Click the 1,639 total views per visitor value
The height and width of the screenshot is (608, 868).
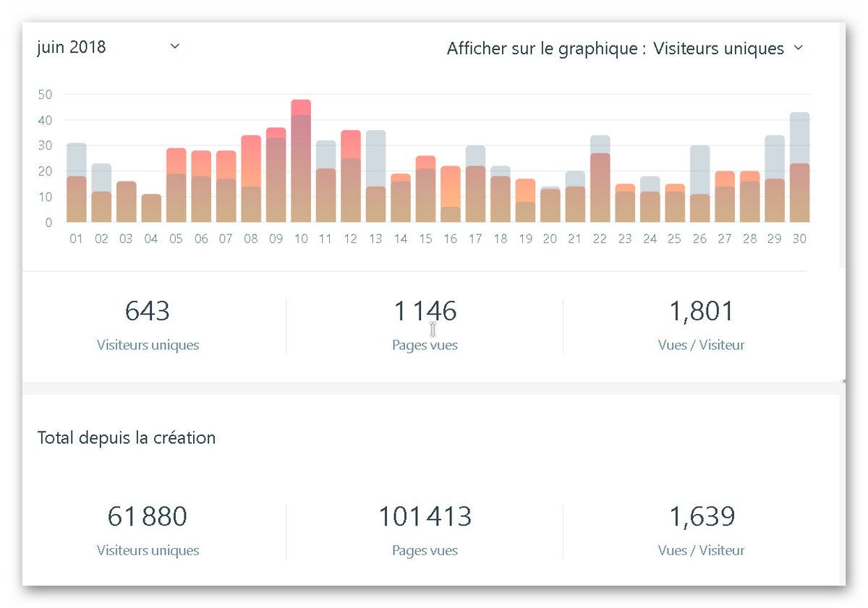pyautogui.click(x=702, y=516)
